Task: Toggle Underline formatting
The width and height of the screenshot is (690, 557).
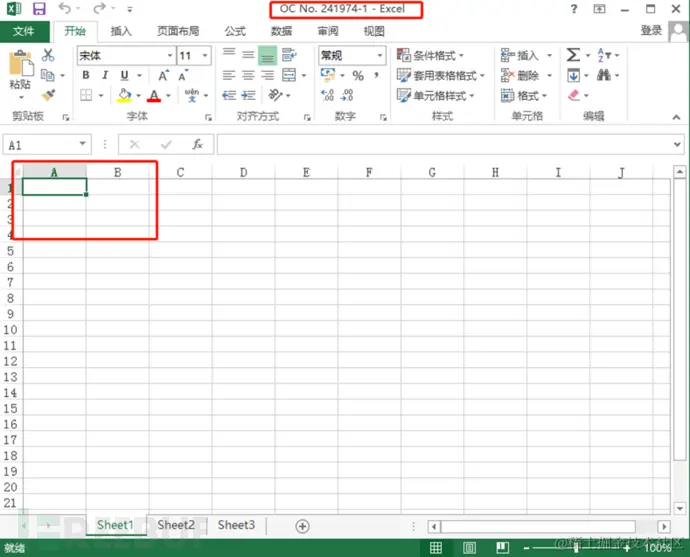Action: pyautogui.click(x=125, y=75)
